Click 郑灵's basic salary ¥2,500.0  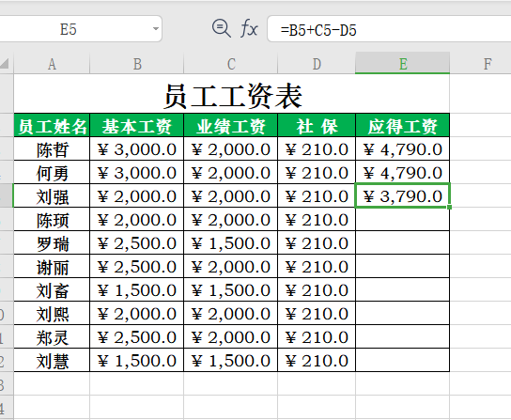[137, 336]
